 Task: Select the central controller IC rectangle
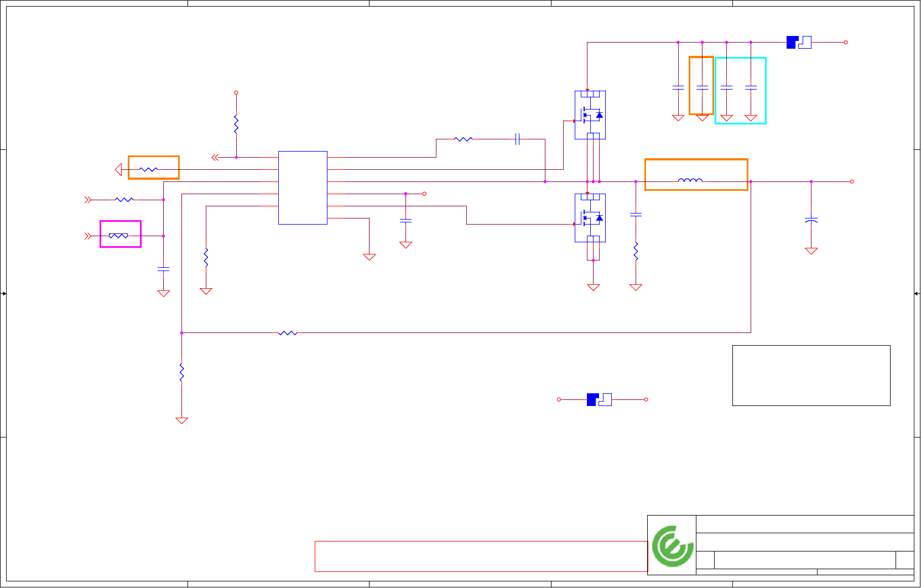[x=303, y=188]
